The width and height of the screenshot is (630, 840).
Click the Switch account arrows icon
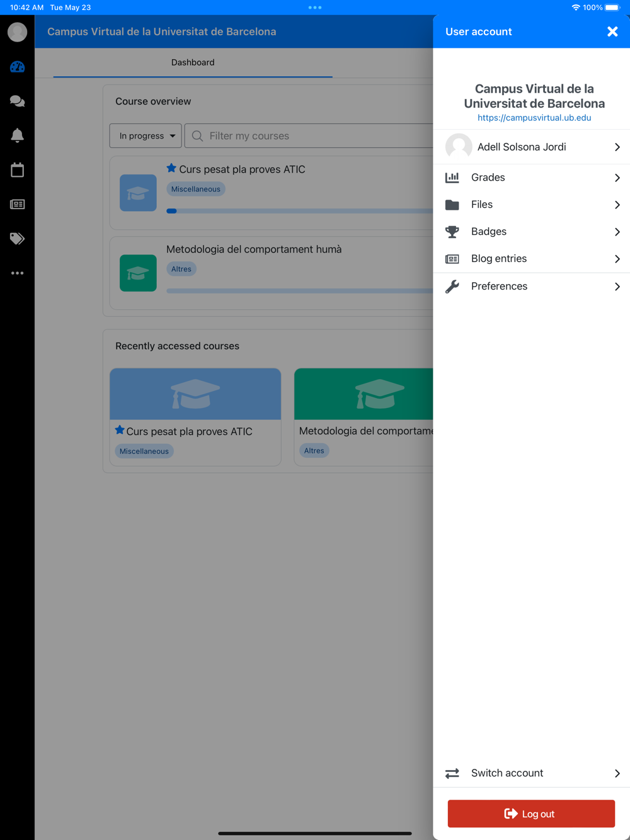click(452, 773)
